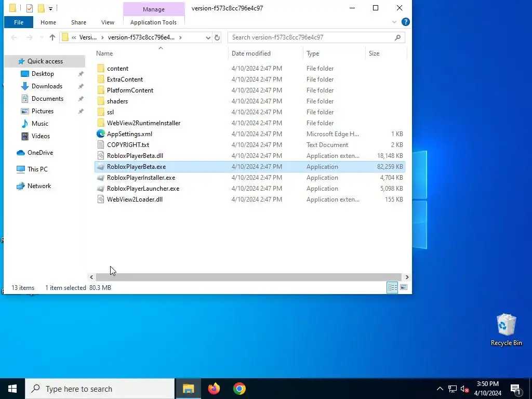The image size is (532, 399).
Task: Click the Help question mark icon
Action: 405,22
